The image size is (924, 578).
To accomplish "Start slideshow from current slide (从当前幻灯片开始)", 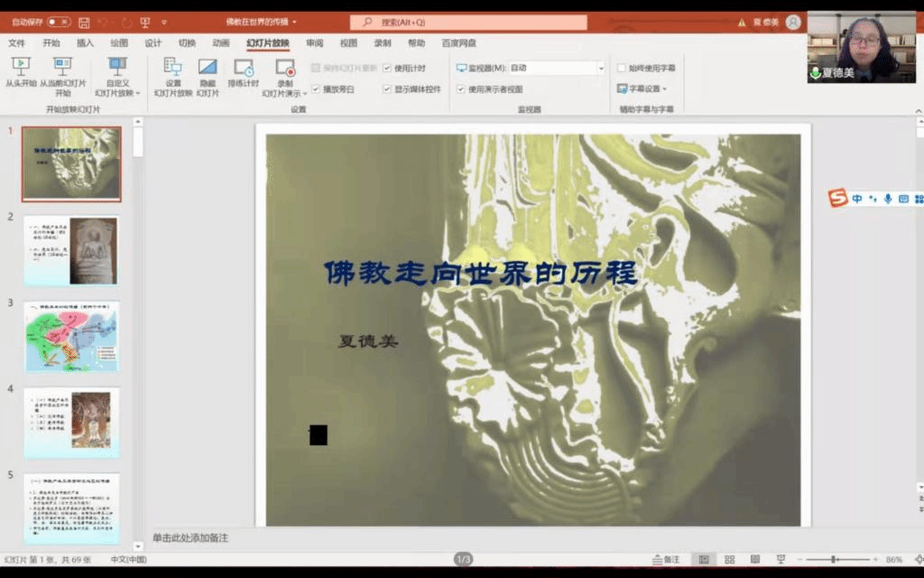I will [x=62, y=67].
